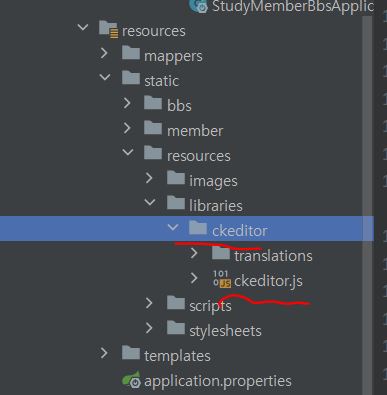The height and width of the screenshot is (395, 387).
Task: Click the ckeditor folder icon
Action: pyautogui.click(x=198, y=228)
